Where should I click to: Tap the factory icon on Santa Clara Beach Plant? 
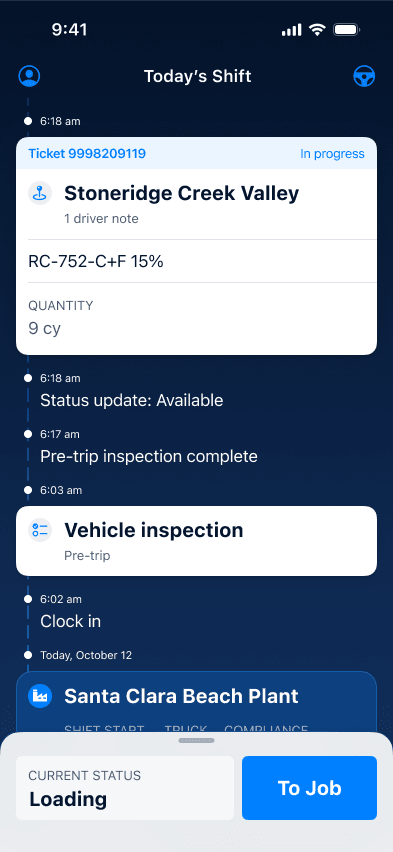coord(40,696)
